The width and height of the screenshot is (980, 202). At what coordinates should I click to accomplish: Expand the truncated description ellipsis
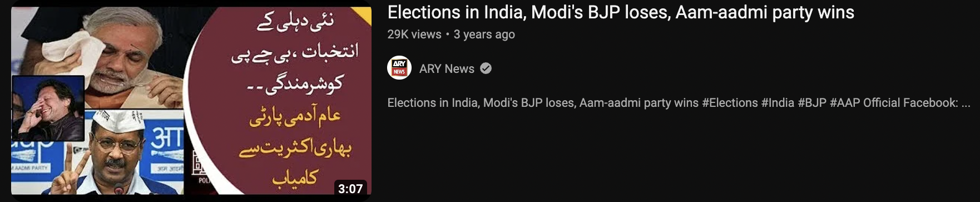click(966, 105)
